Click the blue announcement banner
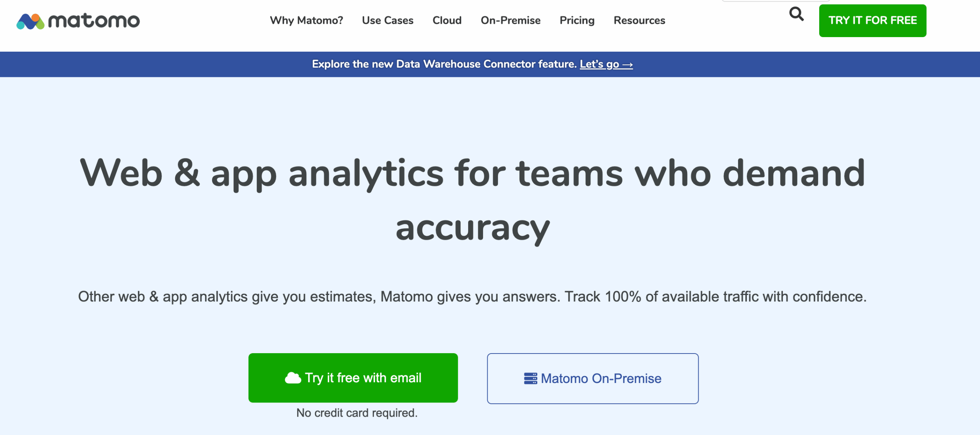The image size is (980, 435). [153, 64]
